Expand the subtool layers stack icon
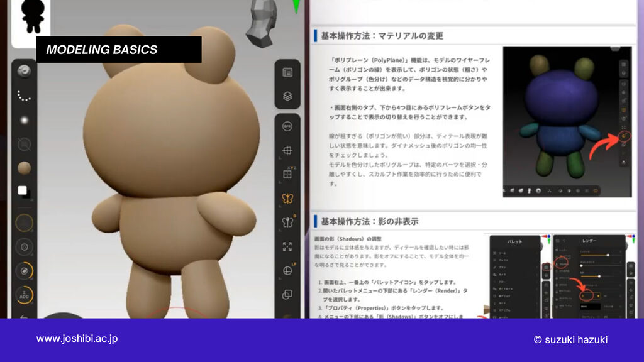644x362 pixels. pos(287,96)
